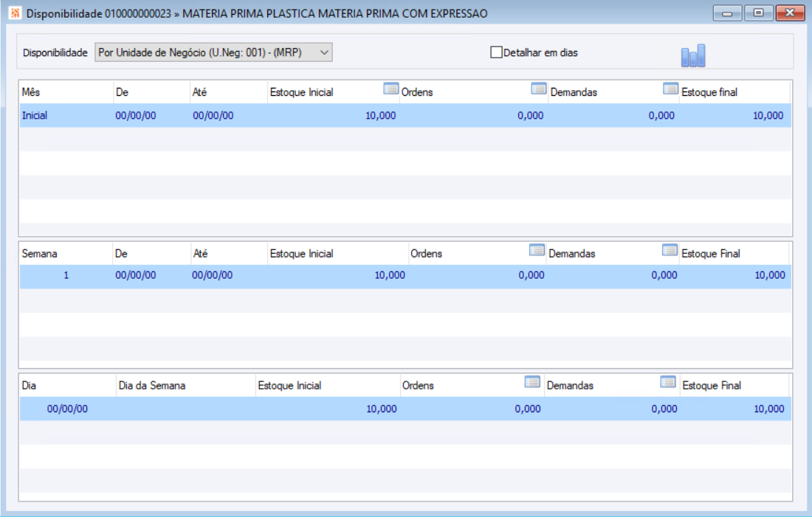Click Estoque Inicial 10,000 in Inicial row
This screenshot has height=517, width=812.
pos(381,115)
